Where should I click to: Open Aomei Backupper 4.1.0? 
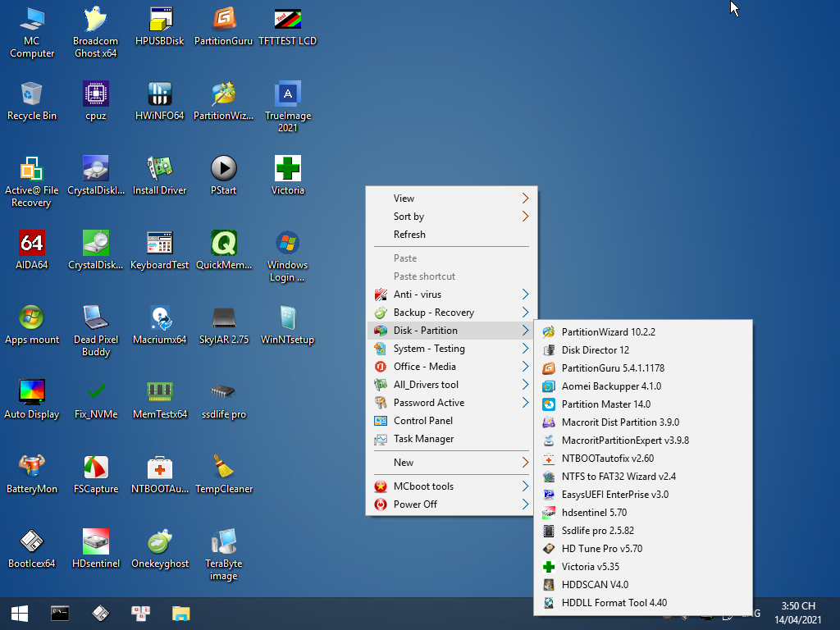click(643, 386)
